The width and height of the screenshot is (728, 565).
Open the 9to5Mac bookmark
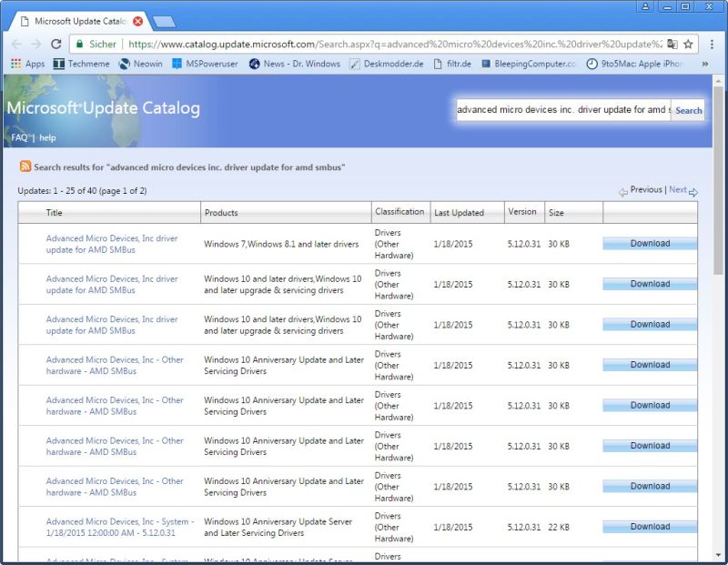[634, 64]
